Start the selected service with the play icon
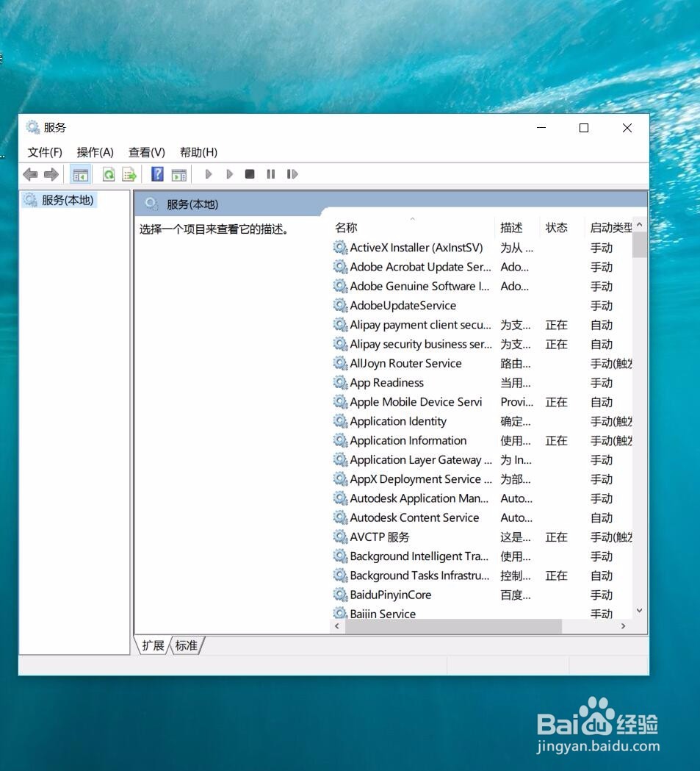 click(x=209, y=173)
